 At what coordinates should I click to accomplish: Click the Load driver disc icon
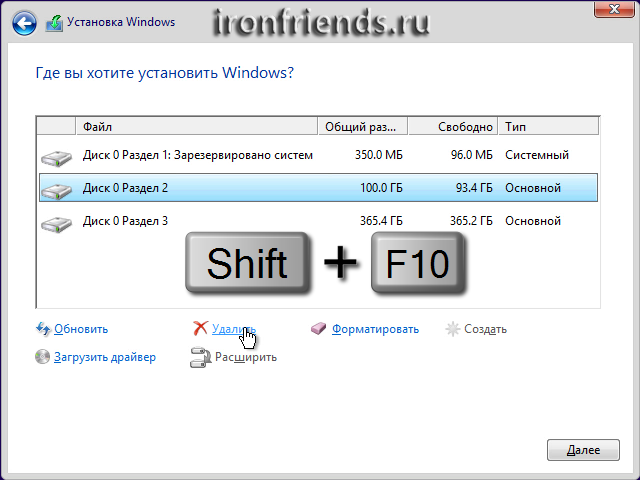tap(43, 357)
